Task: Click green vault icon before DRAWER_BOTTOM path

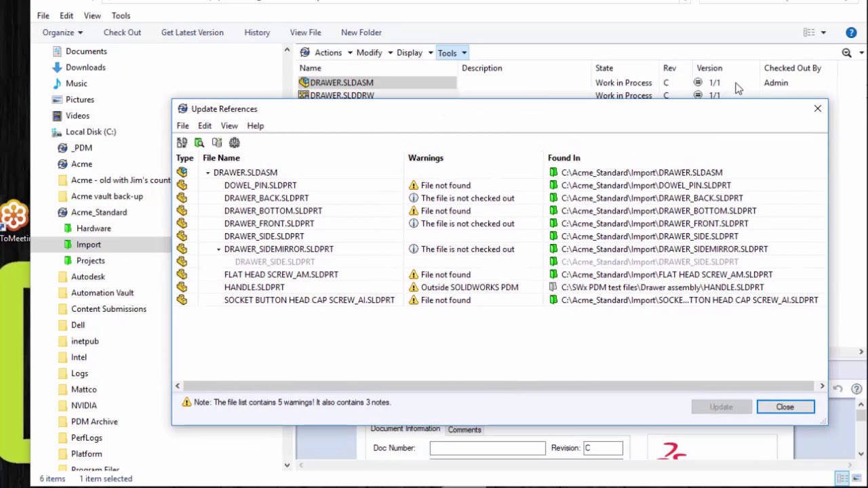Action: pos(553,211)
